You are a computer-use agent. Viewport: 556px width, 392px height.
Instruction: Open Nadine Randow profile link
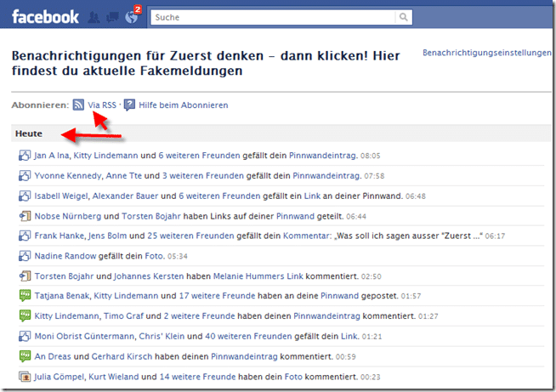tap(65, 256)
